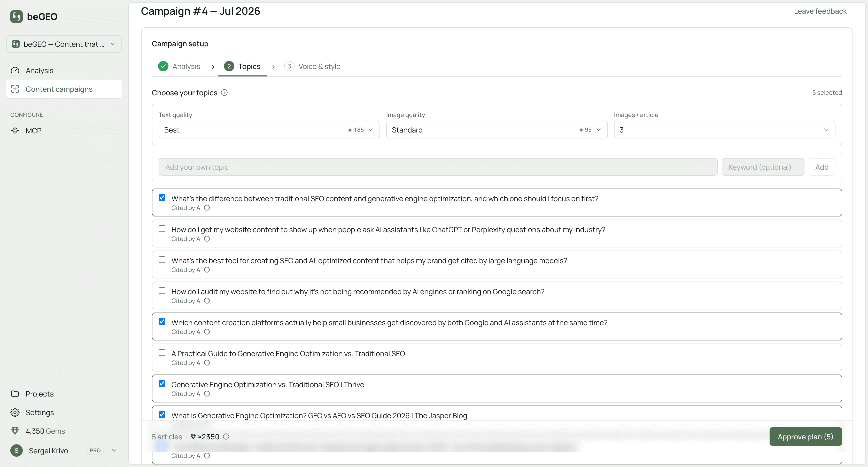Viewport: 868px width, 467px height.
Task: Select the Topics step tab
Action: tap(242, 66)
